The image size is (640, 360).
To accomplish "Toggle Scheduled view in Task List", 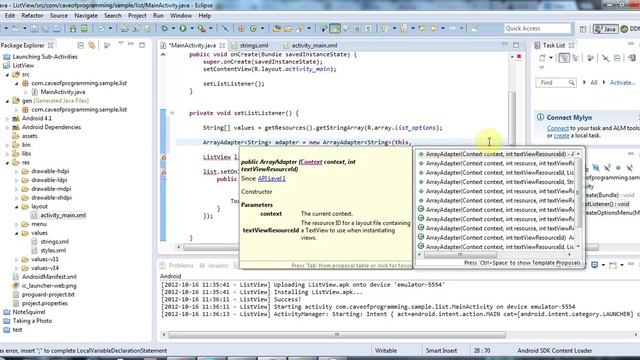I will (575, 58).
